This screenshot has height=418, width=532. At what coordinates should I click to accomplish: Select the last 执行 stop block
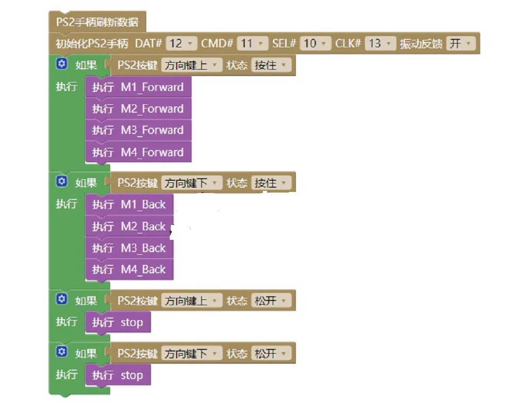(118, 375)
